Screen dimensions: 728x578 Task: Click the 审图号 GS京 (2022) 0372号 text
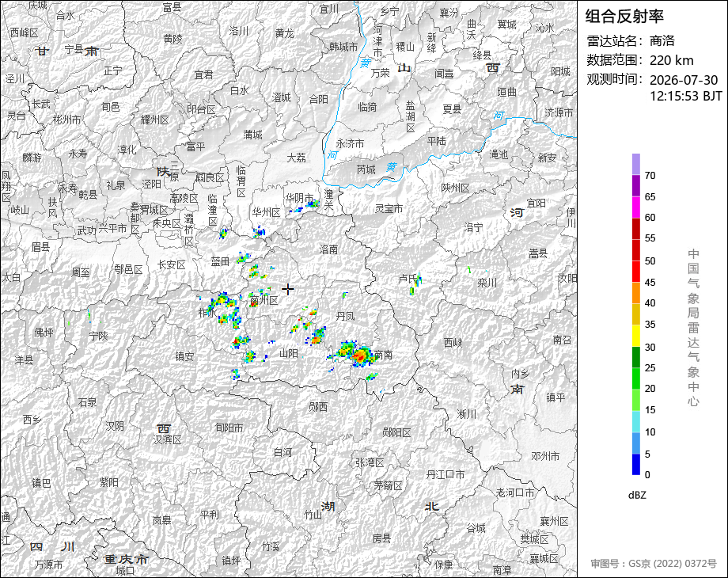[x=654, y=564]
